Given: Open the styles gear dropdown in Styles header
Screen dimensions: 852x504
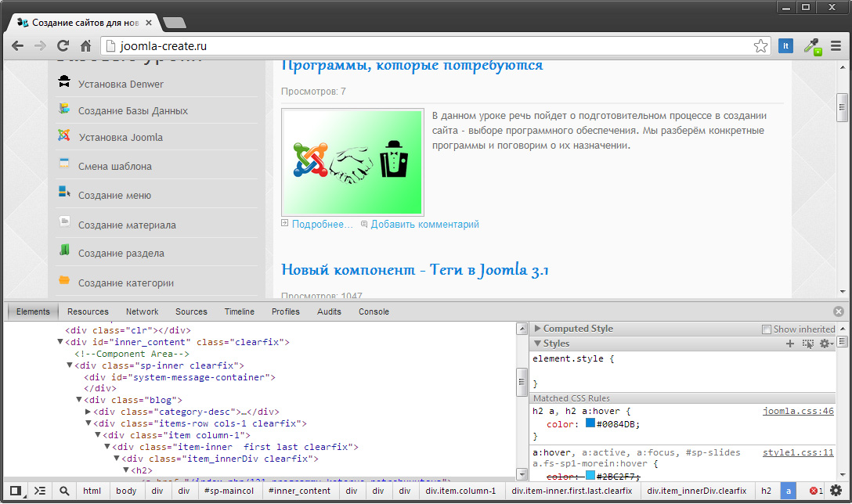Looking at the screenshot, I should tap(825, 344).
